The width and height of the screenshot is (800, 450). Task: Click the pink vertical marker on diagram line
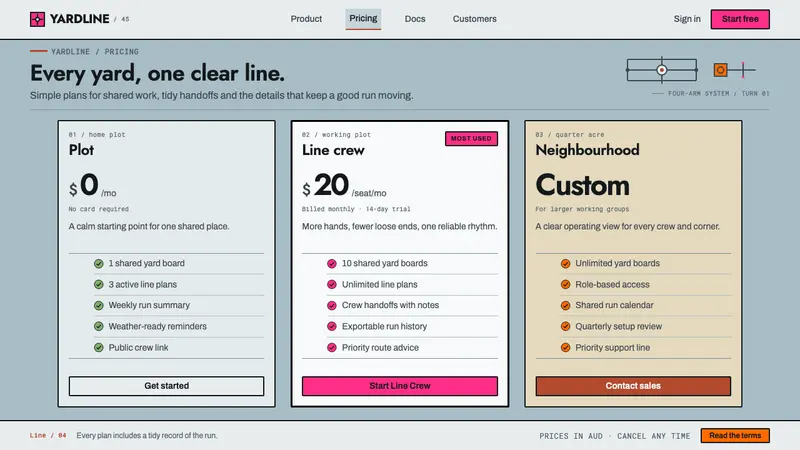743,70
